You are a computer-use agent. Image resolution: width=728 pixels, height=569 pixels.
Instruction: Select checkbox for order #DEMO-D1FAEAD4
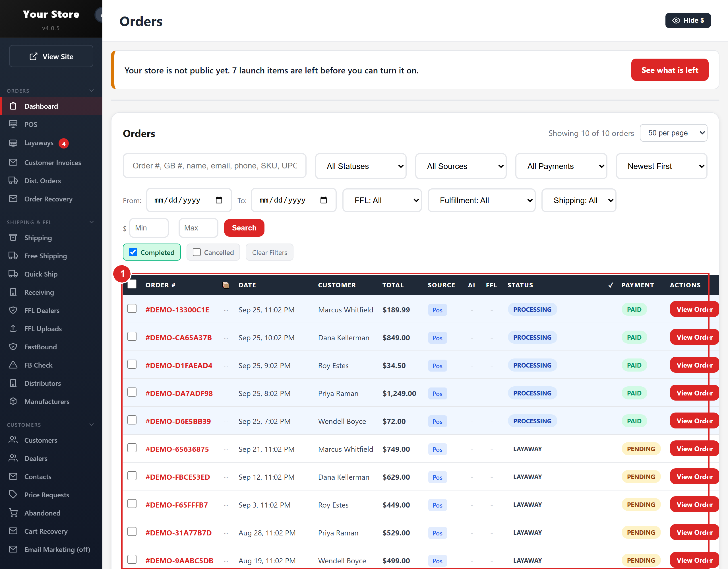tap(132, 364)
